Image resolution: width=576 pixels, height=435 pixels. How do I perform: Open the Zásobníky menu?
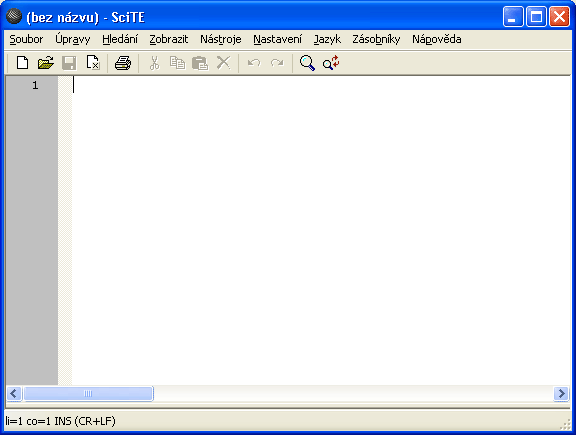376,39
